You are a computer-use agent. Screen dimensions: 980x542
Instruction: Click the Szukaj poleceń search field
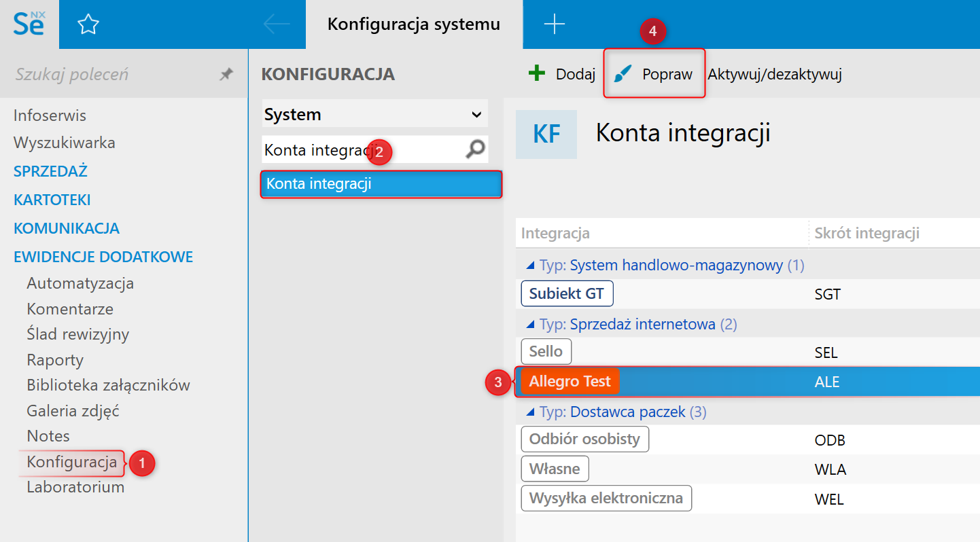coord(109,74)
